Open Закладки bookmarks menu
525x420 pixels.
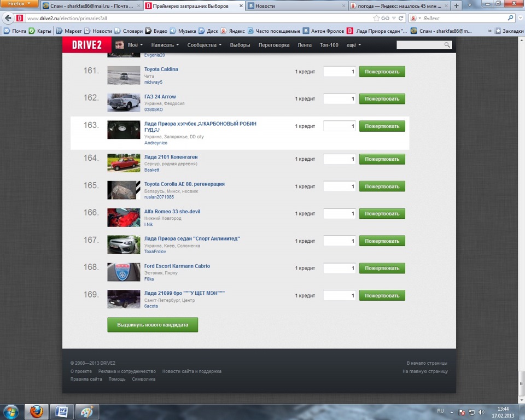(x=509, y=31)
